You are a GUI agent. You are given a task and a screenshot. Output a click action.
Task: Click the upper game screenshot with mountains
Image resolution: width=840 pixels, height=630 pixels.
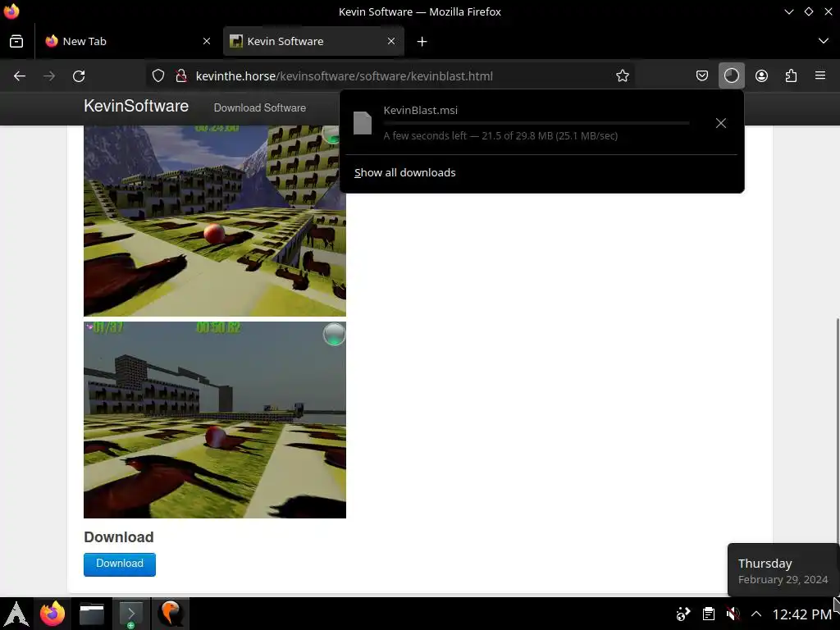click(215, 221)
